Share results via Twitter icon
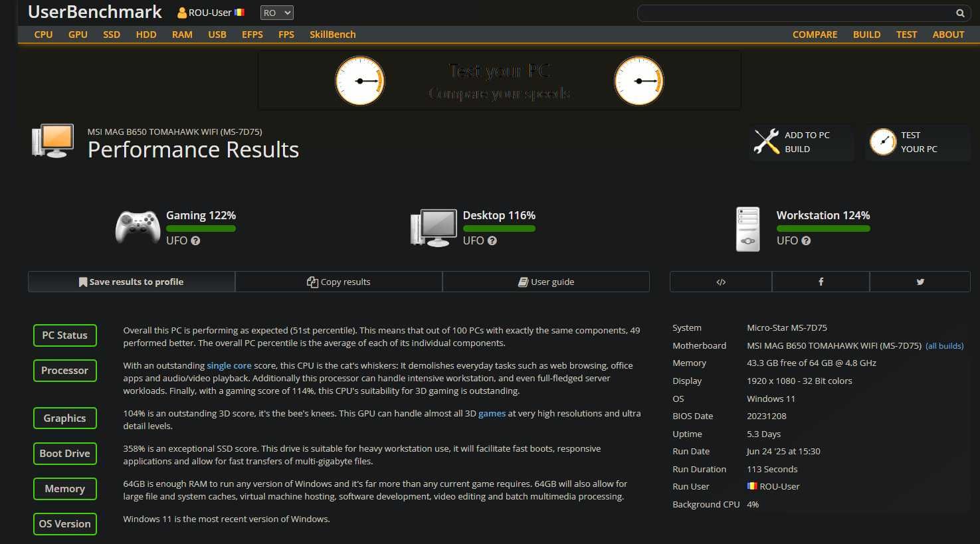980x544 pixels. coord(920,282)
